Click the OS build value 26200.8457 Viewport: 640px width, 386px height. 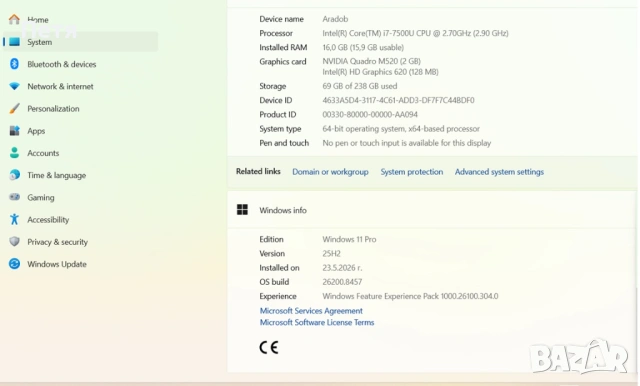tap(342, 282)
